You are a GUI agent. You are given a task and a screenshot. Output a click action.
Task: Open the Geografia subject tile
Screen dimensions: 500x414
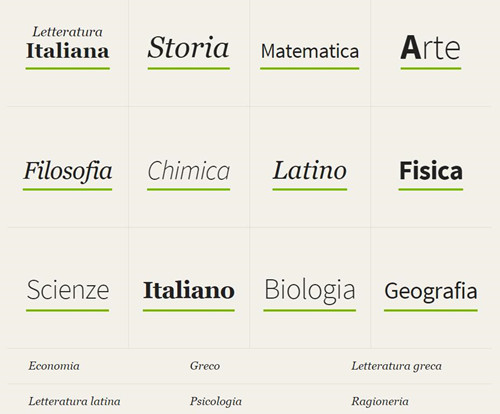pyautogui.click(x=431, y=292)
